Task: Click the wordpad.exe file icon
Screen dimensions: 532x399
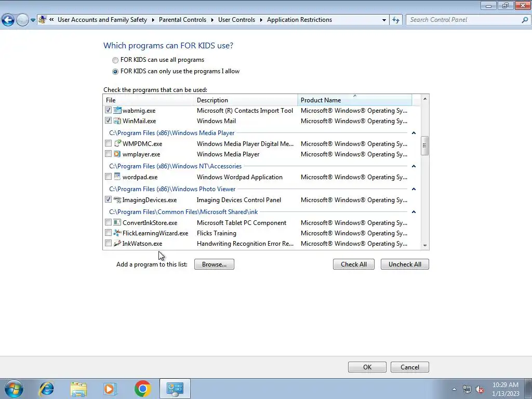Action: click(117, 177)
